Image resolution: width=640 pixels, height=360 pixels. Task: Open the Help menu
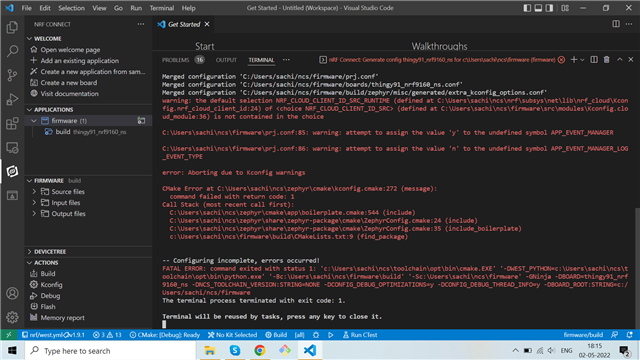click(188, 8)
